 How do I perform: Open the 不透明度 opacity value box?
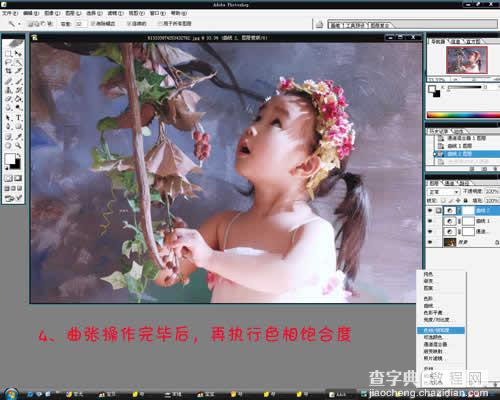(492, 191)
